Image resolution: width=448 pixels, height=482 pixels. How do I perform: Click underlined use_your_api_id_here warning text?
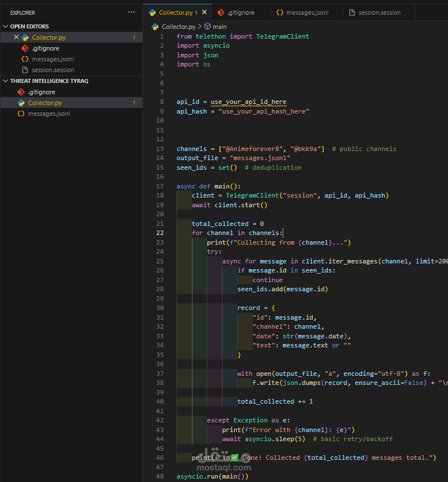(249, 102)
